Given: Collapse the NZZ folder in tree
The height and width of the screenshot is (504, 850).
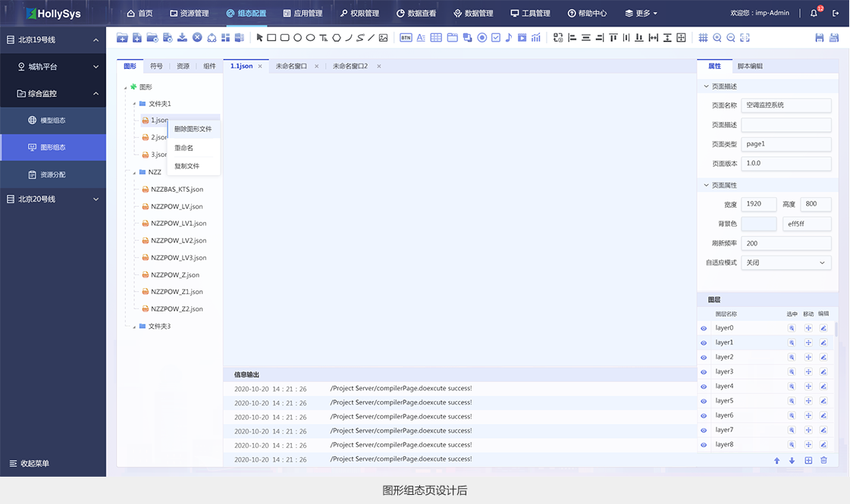Looking at the screenshot, I should point(133,173).
